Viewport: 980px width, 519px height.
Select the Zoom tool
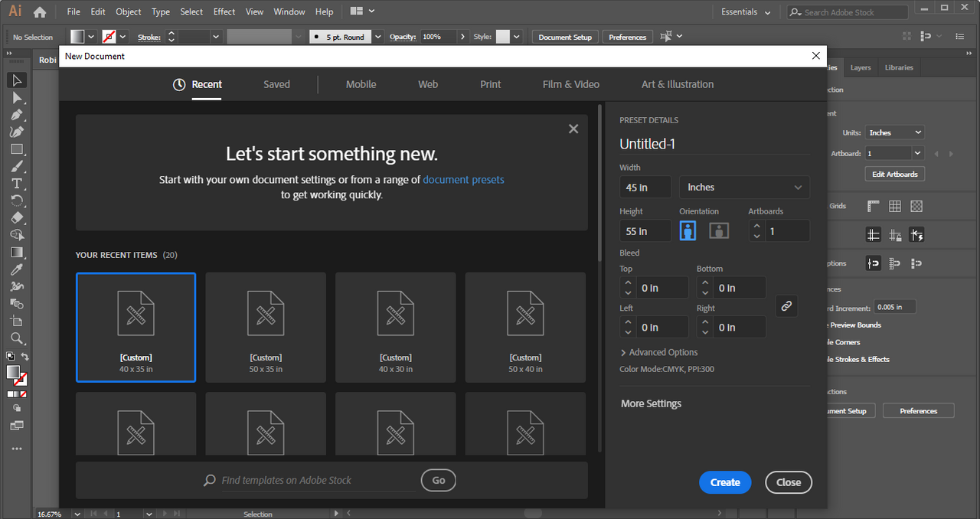(x=17, y=338)
